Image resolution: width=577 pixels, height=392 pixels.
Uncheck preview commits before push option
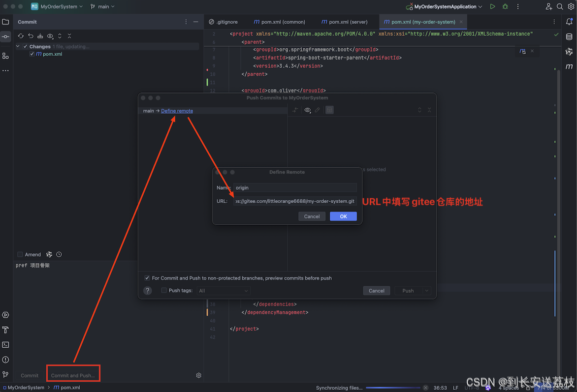pyautogui.click(x=147, y=277)
